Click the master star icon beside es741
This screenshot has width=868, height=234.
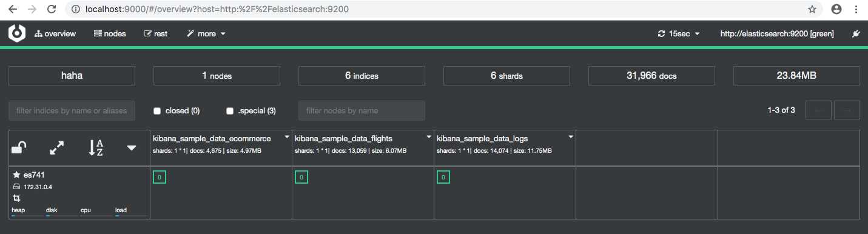[x=16, y=175]
